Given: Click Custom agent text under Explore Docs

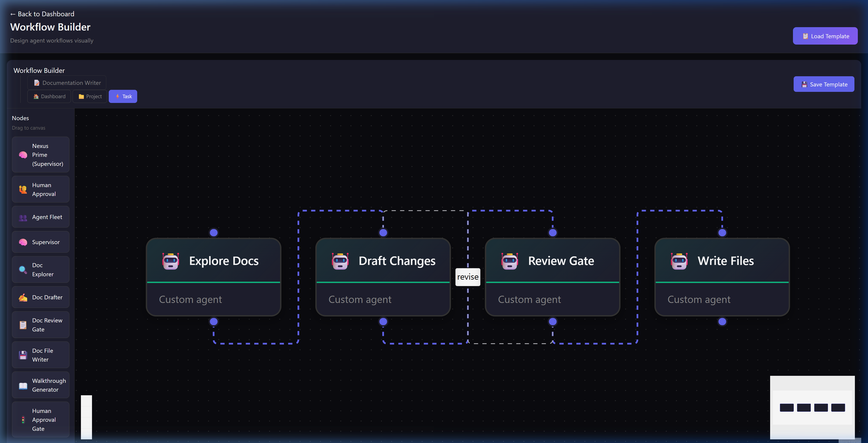Looking at the screenshot, I should (x=190, y=300).
